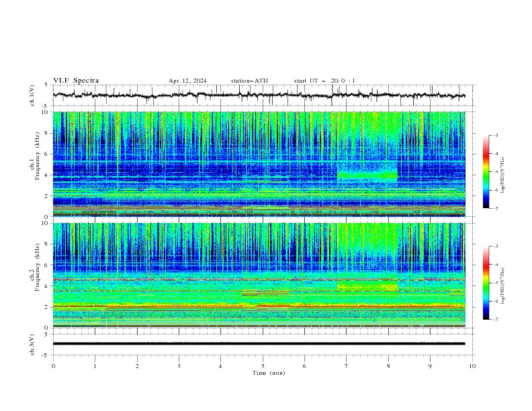
Task: Click the "6" kHz tick on ch.1 spectrogram
Action: click(48, 154)
